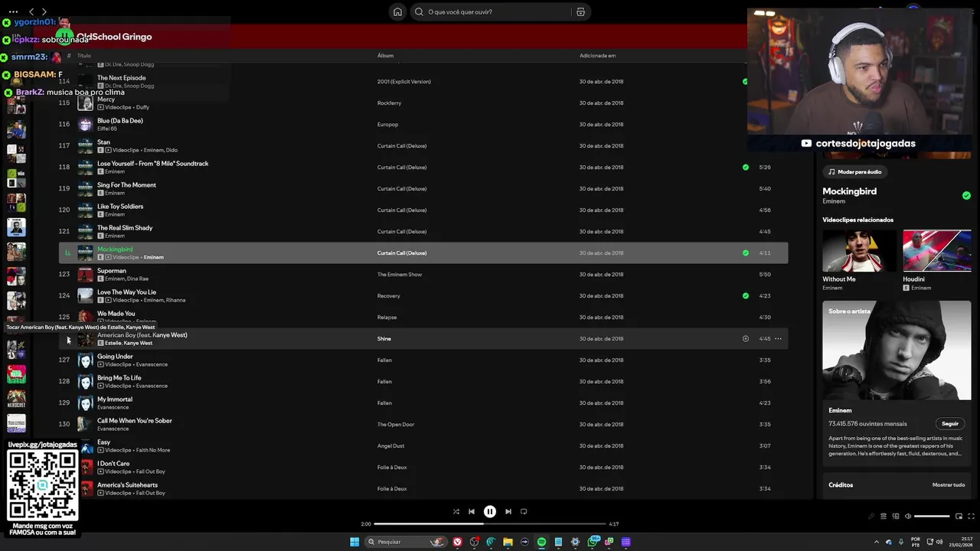The width and height of the screenshot is (980, 551).
Task: Follow Eminem with the Seguir button
Action: pos(950,423)
